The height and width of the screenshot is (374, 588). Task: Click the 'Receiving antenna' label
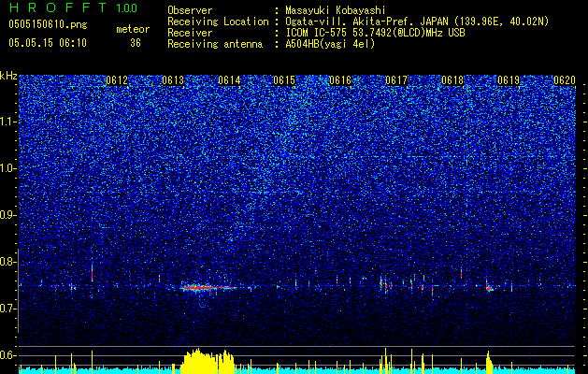[x=215, y=44]
